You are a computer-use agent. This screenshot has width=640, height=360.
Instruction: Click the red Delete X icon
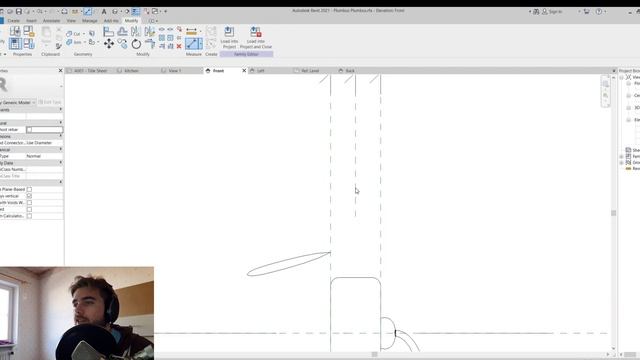tap(179, 46)
